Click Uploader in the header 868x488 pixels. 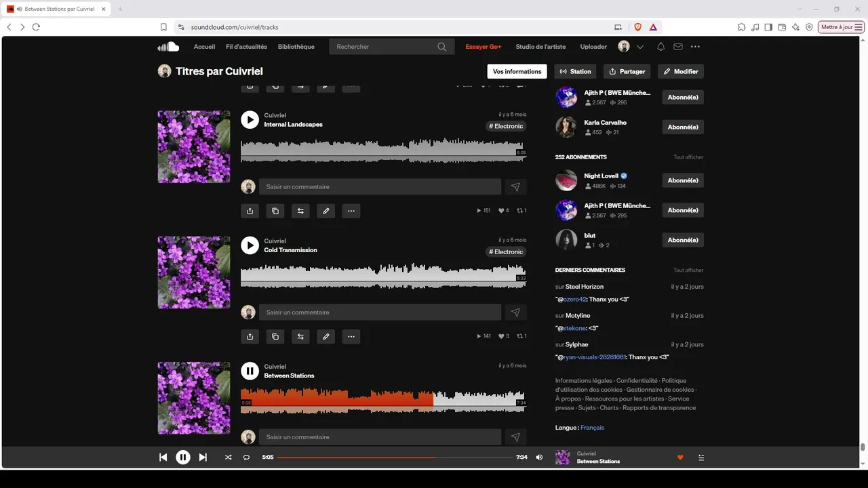[593, 47]
